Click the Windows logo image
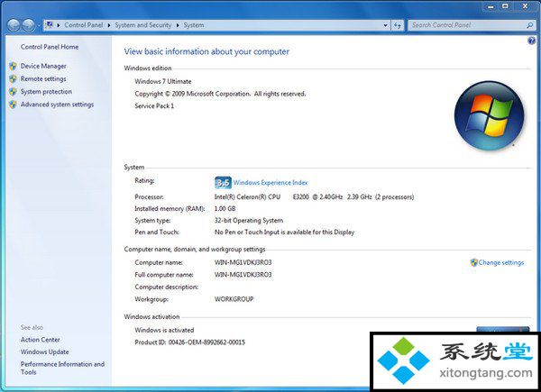 tap(489, 116)
